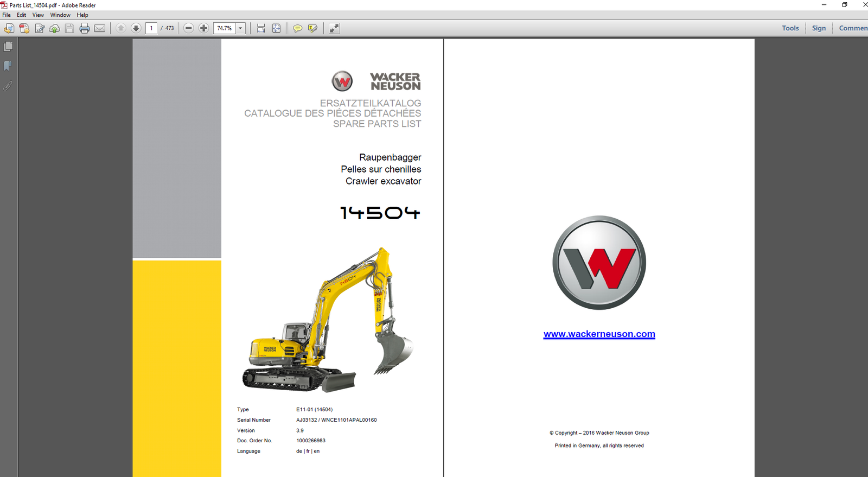Image resolution: width=868 pixels, height=477 pixels.
Task: Select the highlight text tool
Action: [313, 28]
